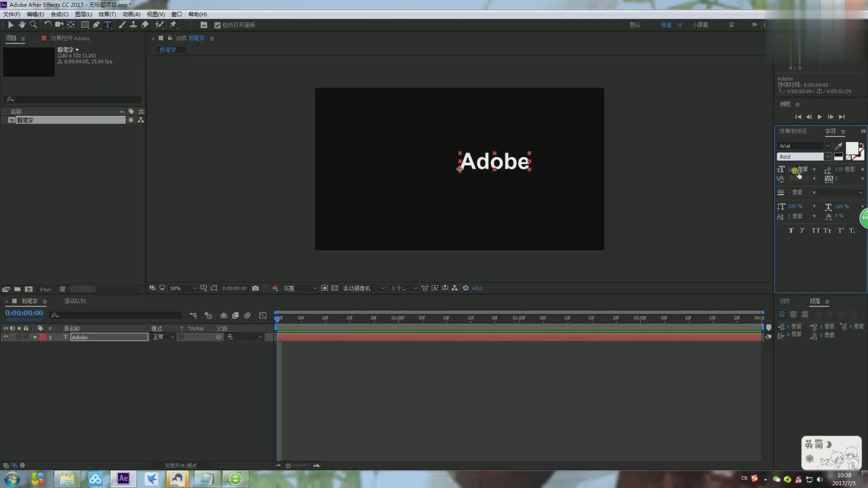
Task: Open the composition mini-flowchart icon in timeline
Action: pyautogui.click(x=193, y=315)
